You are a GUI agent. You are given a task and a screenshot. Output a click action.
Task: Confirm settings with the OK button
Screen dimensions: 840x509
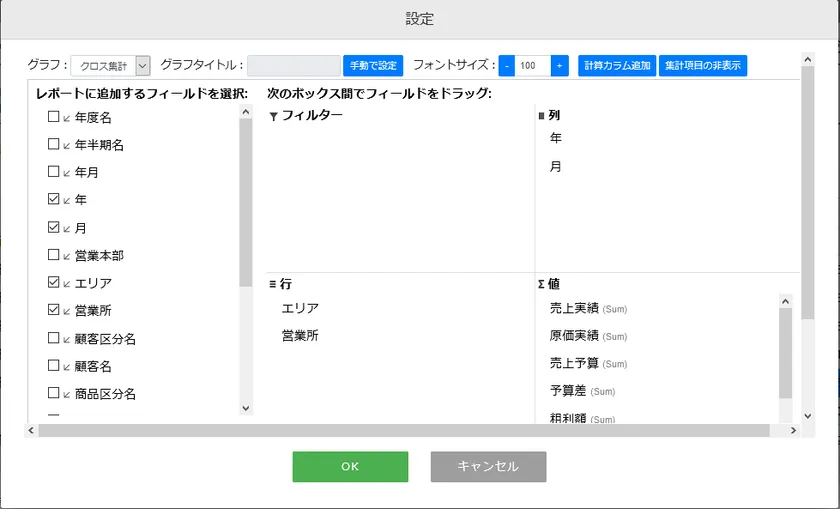point(350,467)
